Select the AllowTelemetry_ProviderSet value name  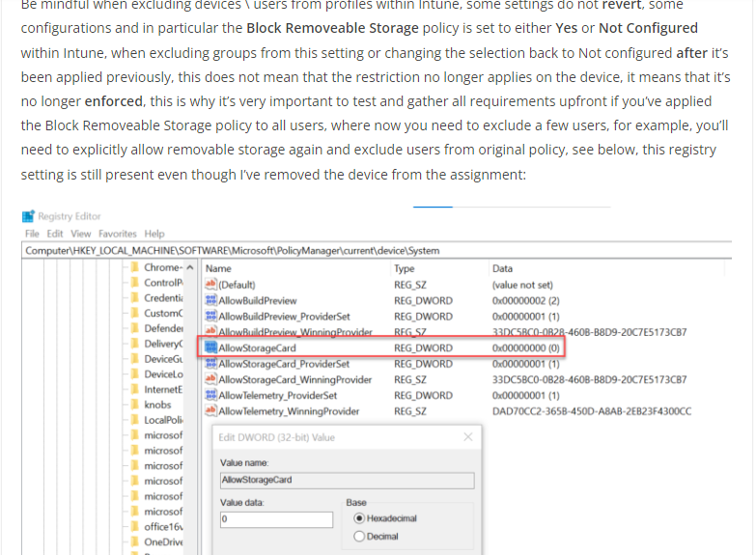coord(278,396)
